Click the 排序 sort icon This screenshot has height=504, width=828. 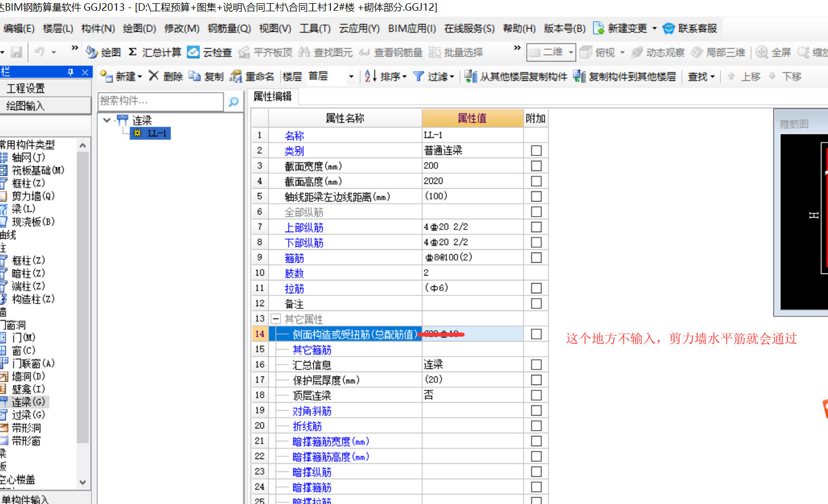[x=371, y=76]
